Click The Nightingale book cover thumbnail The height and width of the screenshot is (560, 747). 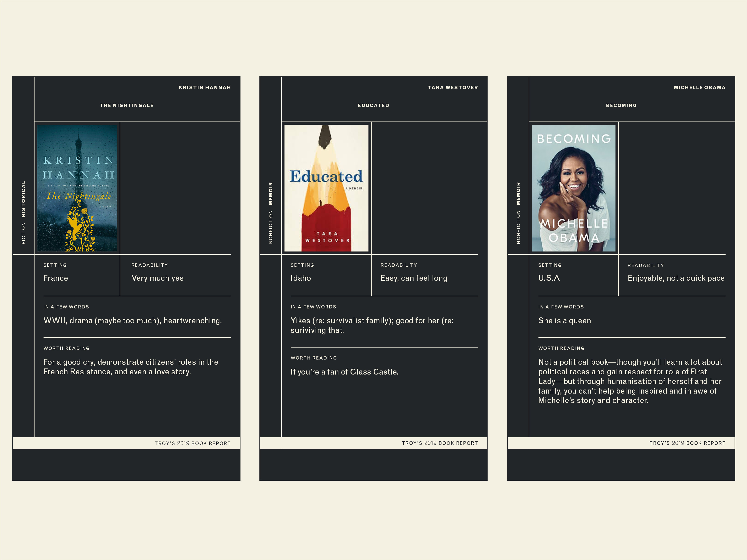tap(77, 188)
